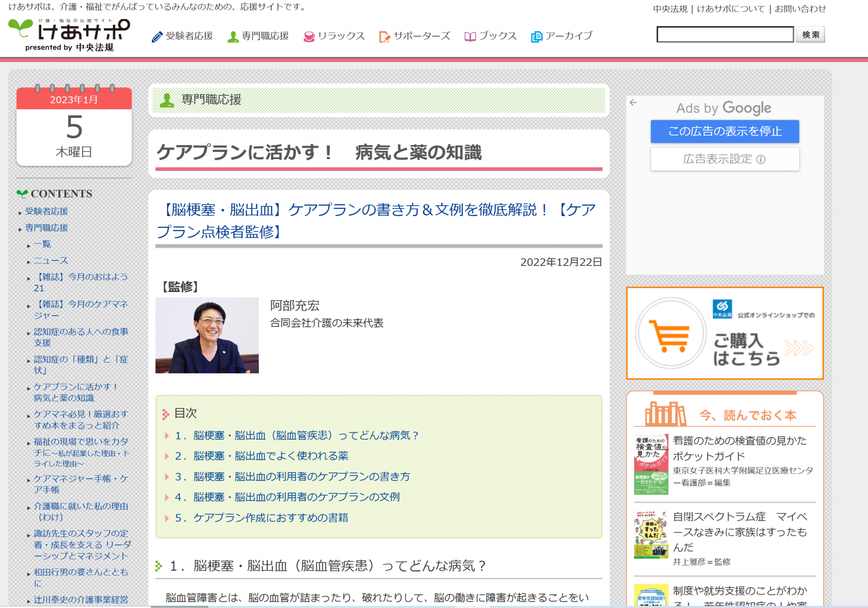Click the teacup icon for リラックス
Screen dimensions: 868x608
(309, 37)
